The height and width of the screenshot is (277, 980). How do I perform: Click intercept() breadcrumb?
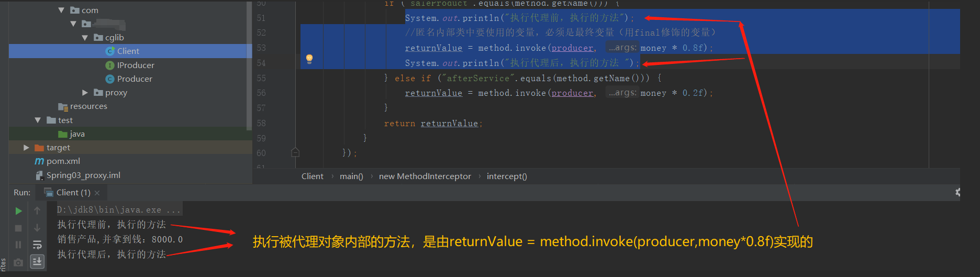tap(507, 176)
